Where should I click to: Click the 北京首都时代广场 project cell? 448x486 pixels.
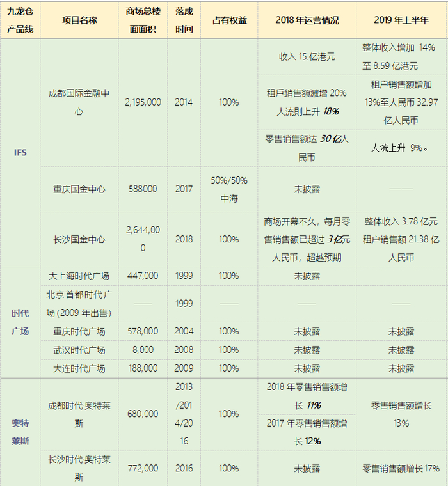click(x=79, y=304)
